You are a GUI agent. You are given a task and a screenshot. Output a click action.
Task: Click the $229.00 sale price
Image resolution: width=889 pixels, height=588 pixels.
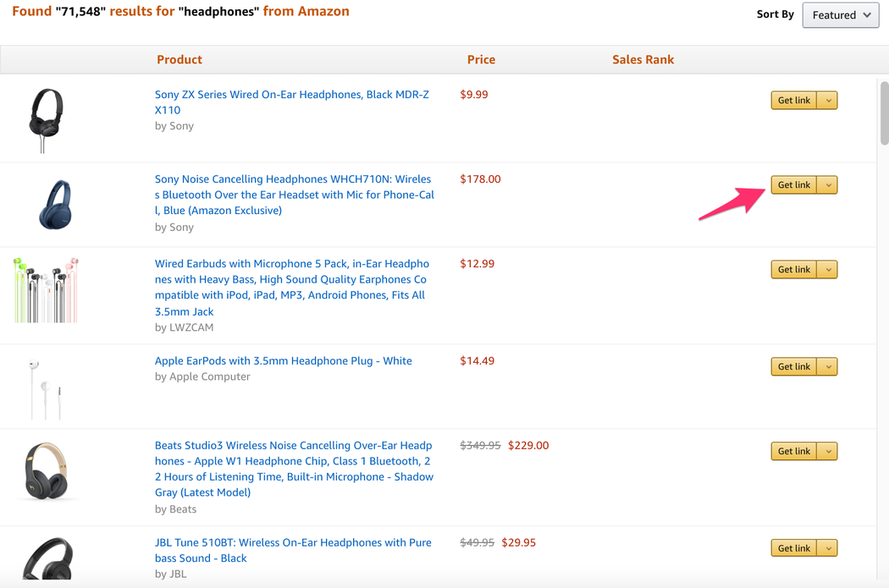coord(528,445)
